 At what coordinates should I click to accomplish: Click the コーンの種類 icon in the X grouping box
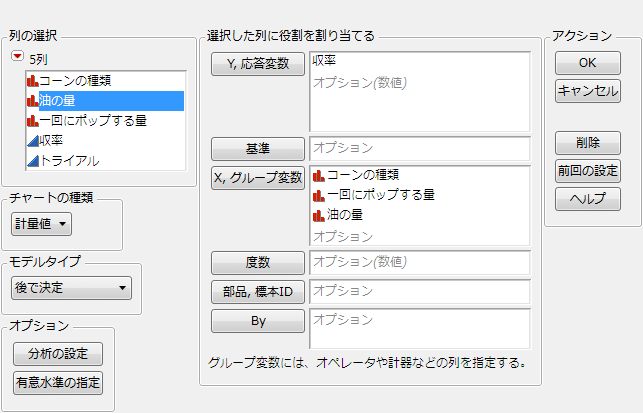pos(319,176)
